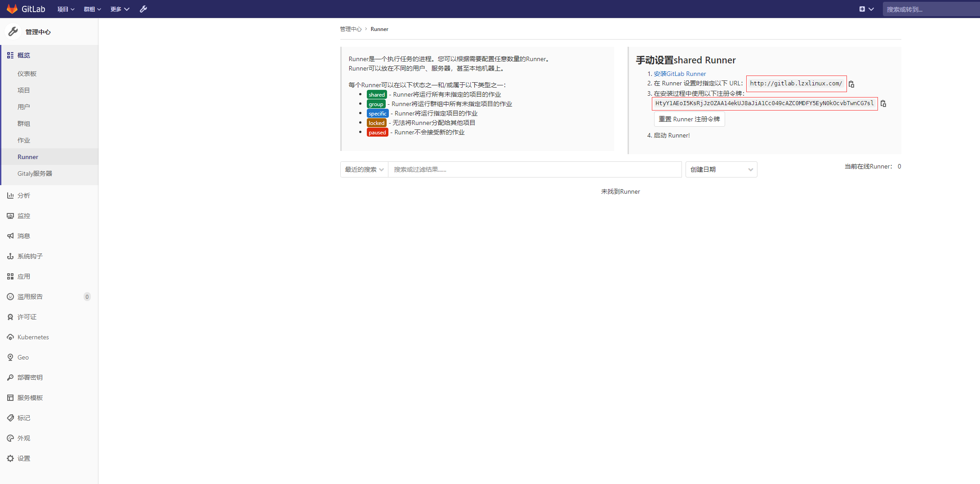The height and width of the screenshot is (484, 980).
Task: Click the 未找到Runner message
Action: [620, 191]
